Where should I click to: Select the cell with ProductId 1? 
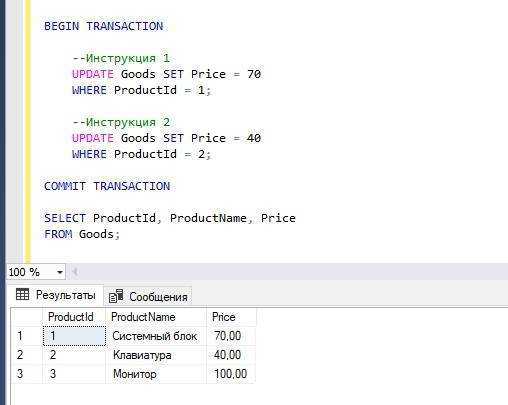pyautogui.click(x=74, y=336)
